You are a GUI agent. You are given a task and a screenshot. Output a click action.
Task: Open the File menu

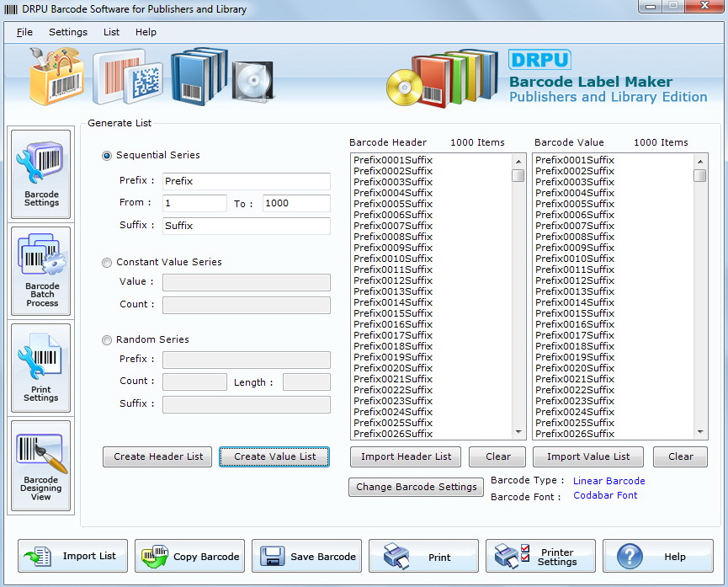(24, 32)
